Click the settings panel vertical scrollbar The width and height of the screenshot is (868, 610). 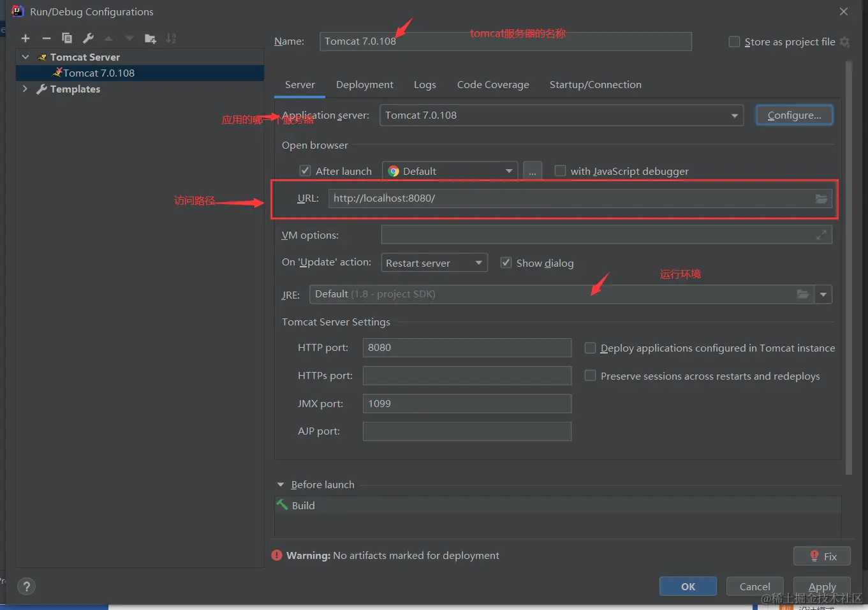pyautogui.click(x=848, y=268)
